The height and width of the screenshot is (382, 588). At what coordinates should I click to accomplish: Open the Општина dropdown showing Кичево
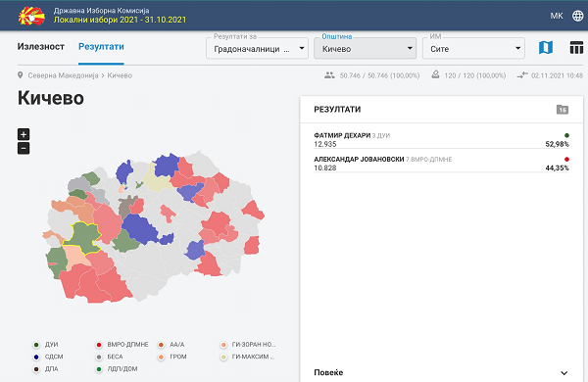[365, 48]
